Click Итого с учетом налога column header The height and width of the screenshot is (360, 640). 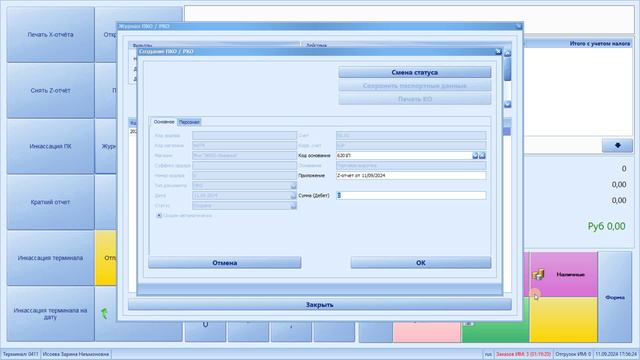click(600, 43)
